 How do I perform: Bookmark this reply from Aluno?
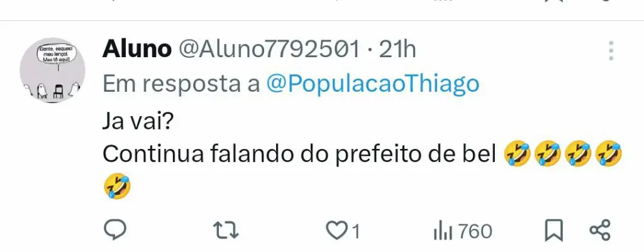click(553, 231)
